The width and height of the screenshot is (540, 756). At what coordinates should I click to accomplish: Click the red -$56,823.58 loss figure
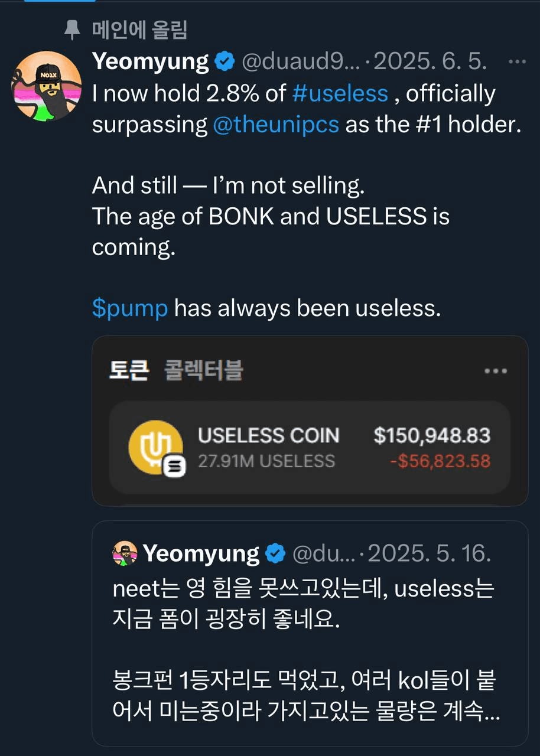coord(440,461)
